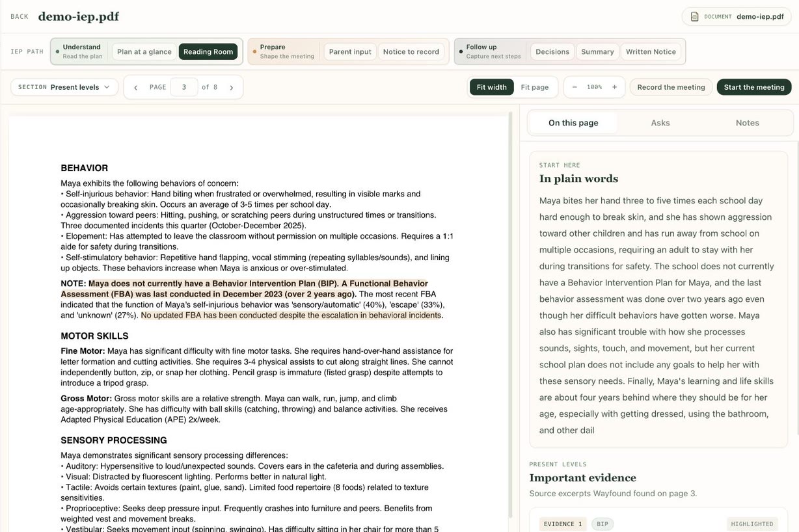
Task: Click the In plain words heading
Action: tap(578, 179)
